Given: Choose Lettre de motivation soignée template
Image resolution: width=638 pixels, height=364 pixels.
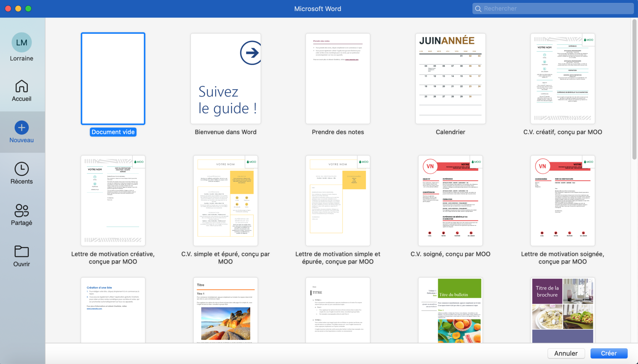Looking at the screenshot, I should [x=563, y=200].
